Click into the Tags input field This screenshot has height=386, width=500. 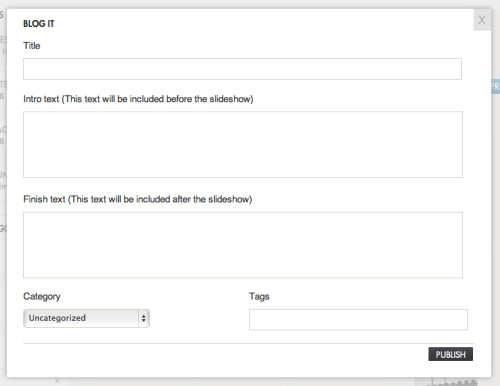358,319
